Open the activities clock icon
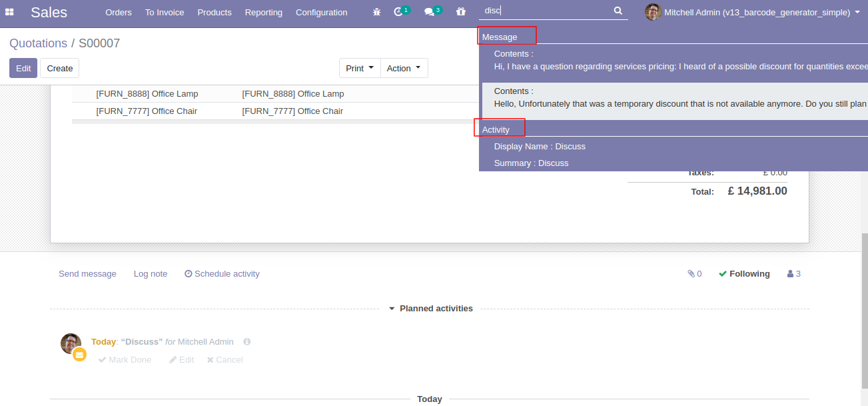This screenshot has height=406, width=868. (398, 12)
